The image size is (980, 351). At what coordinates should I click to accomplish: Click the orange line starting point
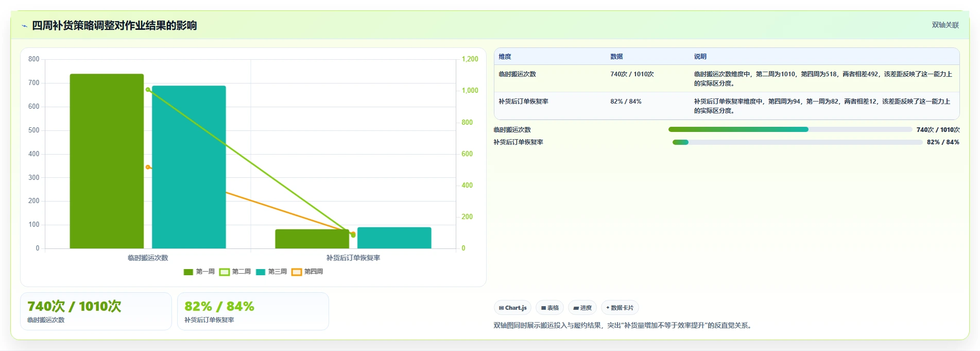[148, 167]
